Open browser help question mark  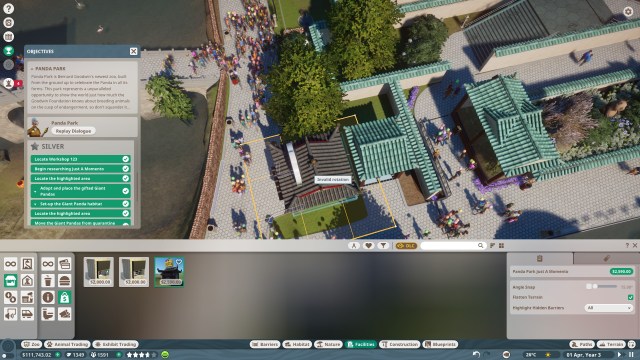[x=627, y=245]
